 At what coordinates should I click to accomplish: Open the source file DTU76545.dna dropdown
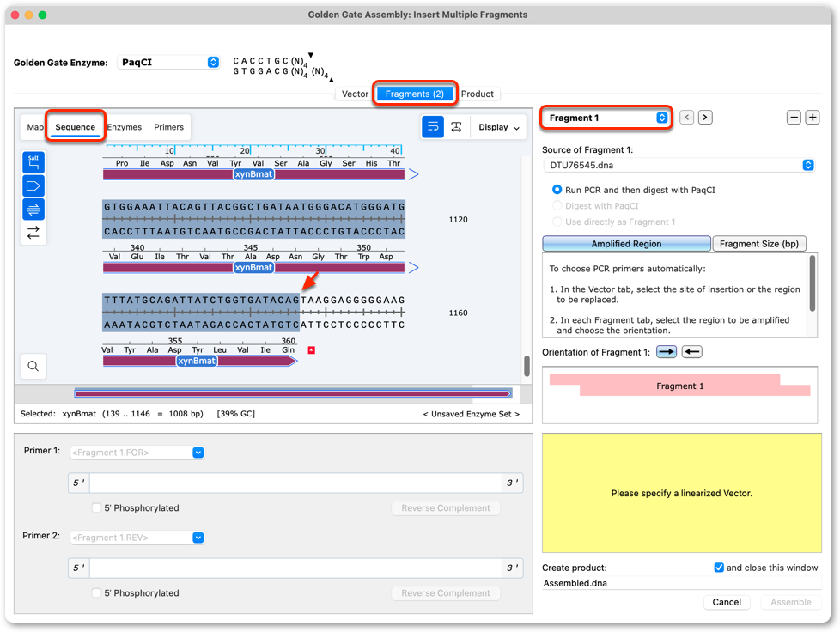(x=679, y=165)
